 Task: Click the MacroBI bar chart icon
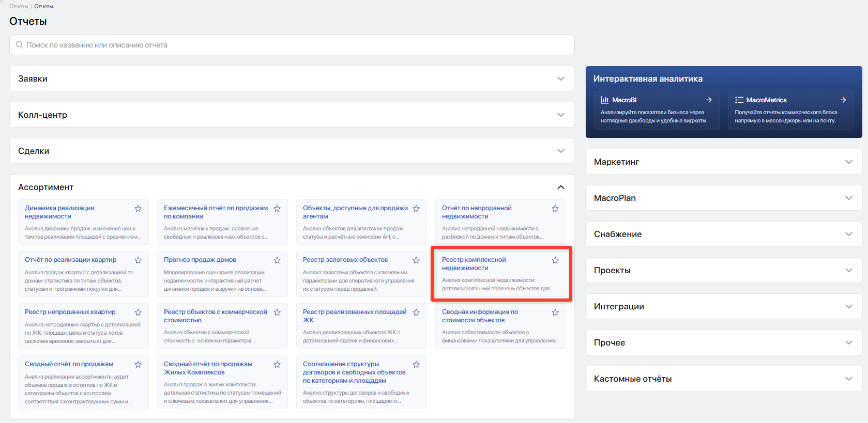point(605,100)
